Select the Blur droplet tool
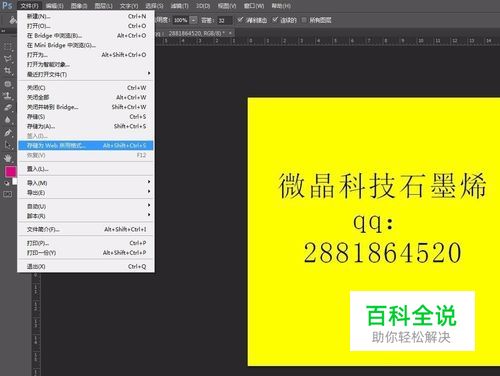Viewport: 500px width, 376px height. tap(8, 120)
